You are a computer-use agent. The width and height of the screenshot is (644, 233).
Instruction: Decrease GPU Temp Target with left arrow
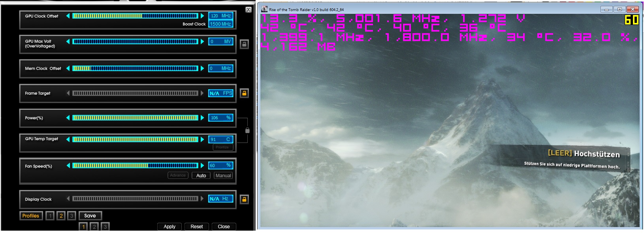[68, 139]
